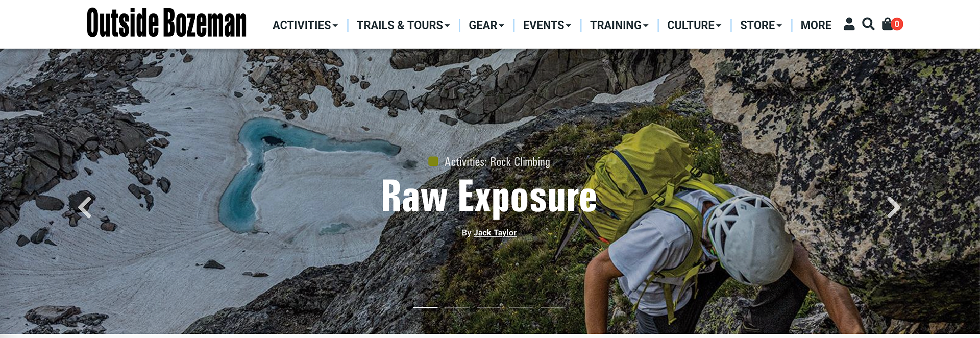Open the shopping bag cart icon
980x338 pixels.
click(x=888, y=24)
